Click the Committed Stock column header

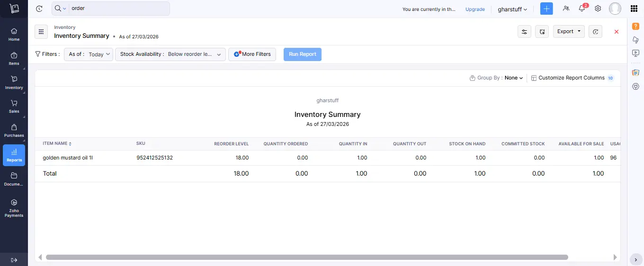523,143
